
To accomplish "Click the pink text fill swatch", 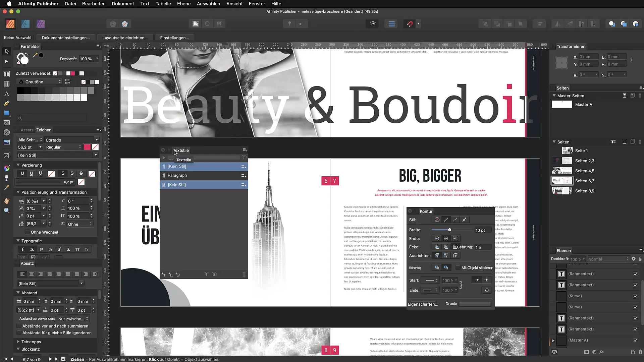I will point(87,147).
